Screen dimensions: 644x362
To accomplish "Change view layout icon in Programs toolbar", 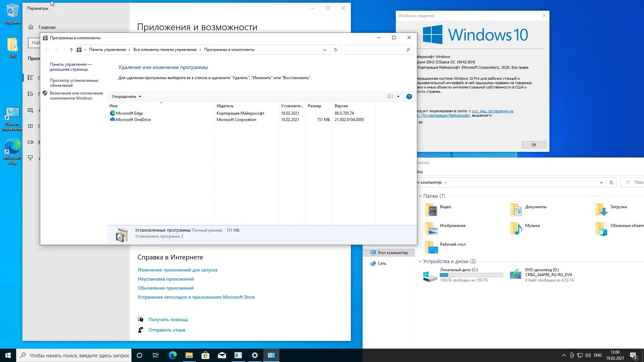I will (x=390, y=97).
